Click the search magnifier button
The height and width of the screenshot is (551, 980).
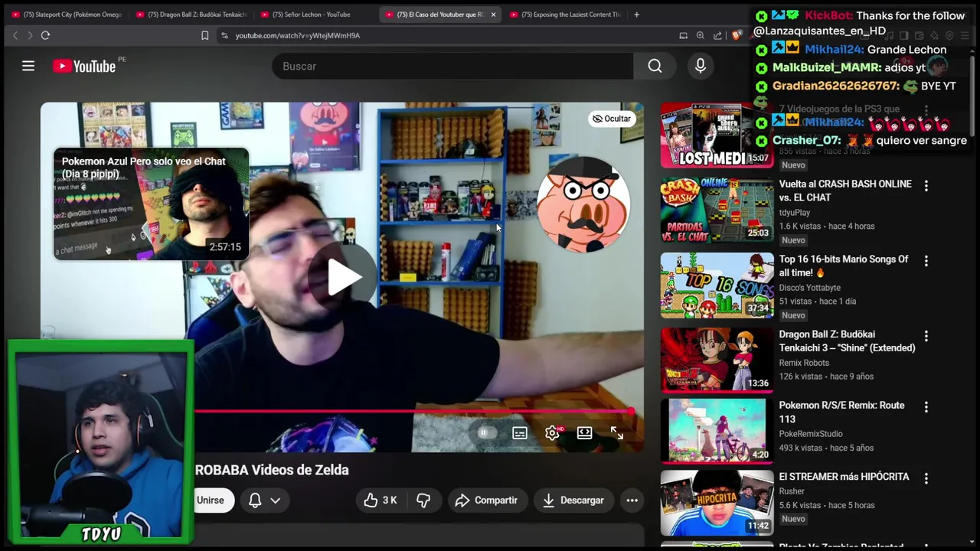click(x=655, y=66)
